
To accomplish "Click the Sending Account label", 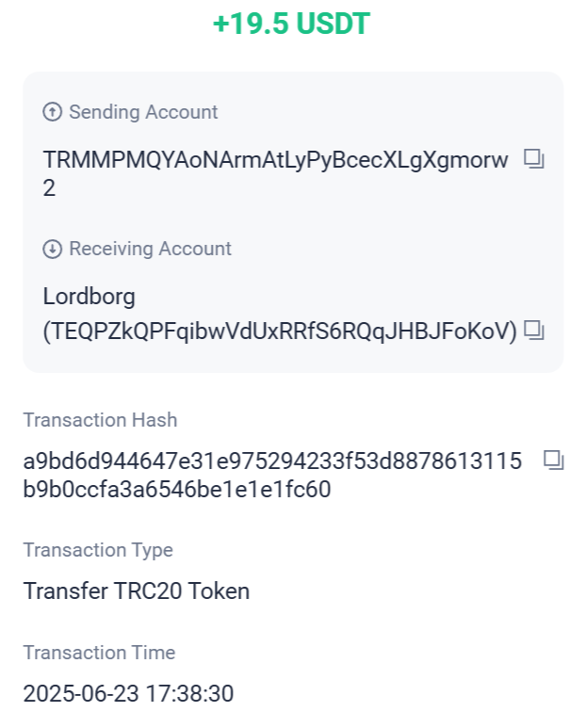I will [143, 112].
